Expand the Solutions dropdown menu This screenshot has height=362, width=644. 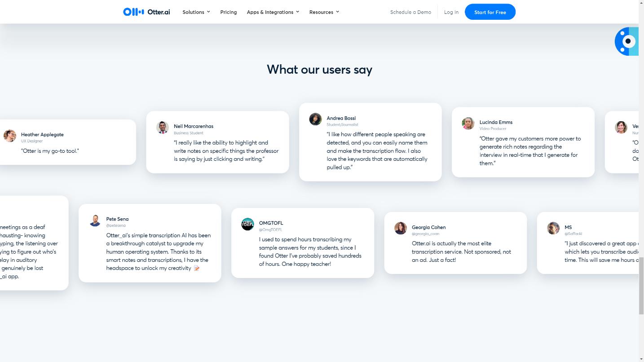tap(196, 12)
